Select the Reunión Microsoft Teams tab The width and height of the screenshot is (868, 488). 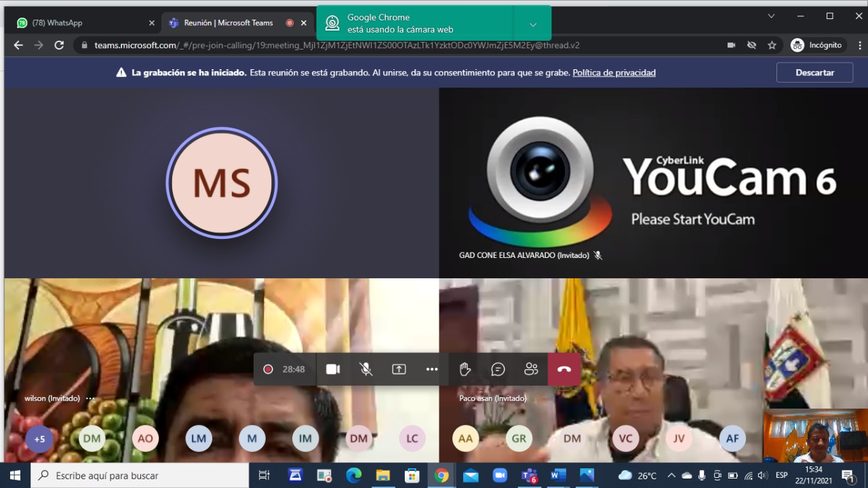pos(228,23)
